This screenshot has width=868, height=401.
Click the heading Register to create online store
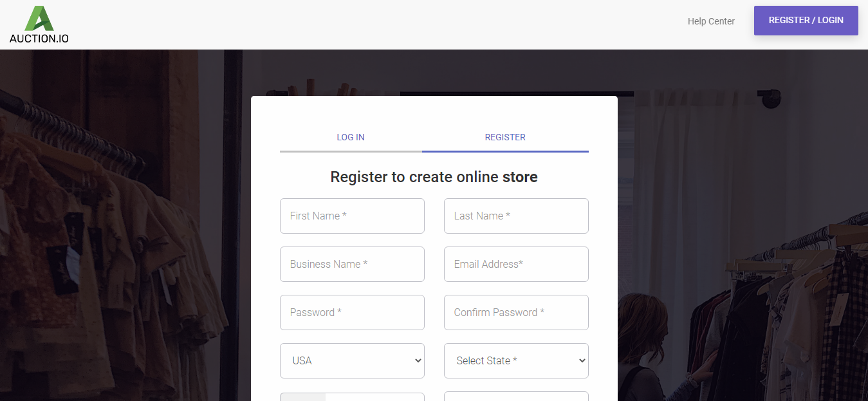click(x=434, y=177)
